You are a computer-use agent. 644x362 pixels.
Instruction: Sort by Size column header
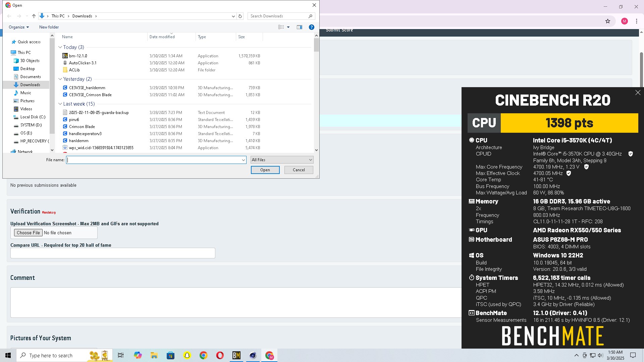coord(249,37)
